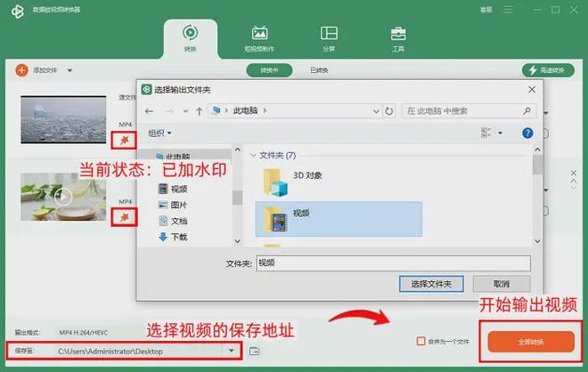Screen dimensions: 588x372
Task: Toggle the 高速转换 high-speed conversion button
Action: pos(548,70)
